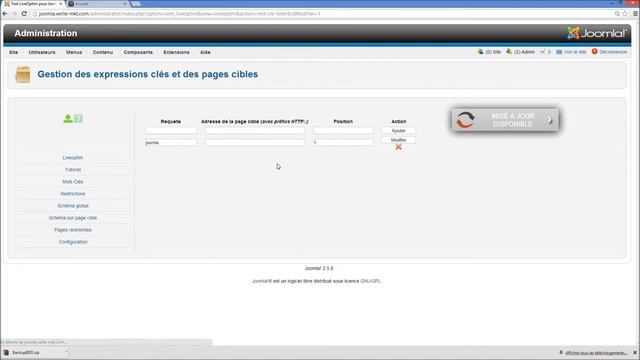Click the address field in the joomla row
This screenshot has width=640, height=360.
coord(255,142)
